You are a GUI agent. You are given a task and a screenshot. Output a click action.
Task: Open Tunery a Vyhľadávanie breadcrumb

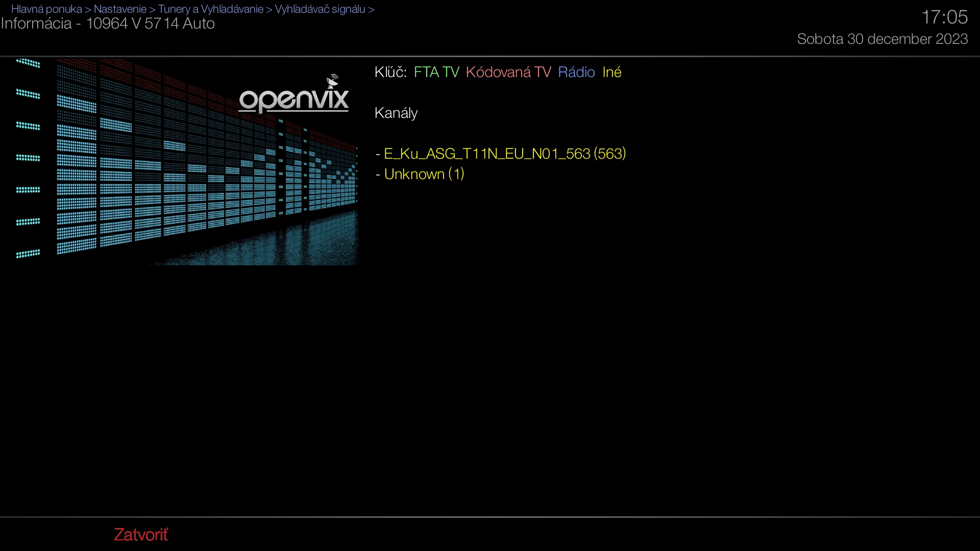pyautogui.click(x=210, y=9)
